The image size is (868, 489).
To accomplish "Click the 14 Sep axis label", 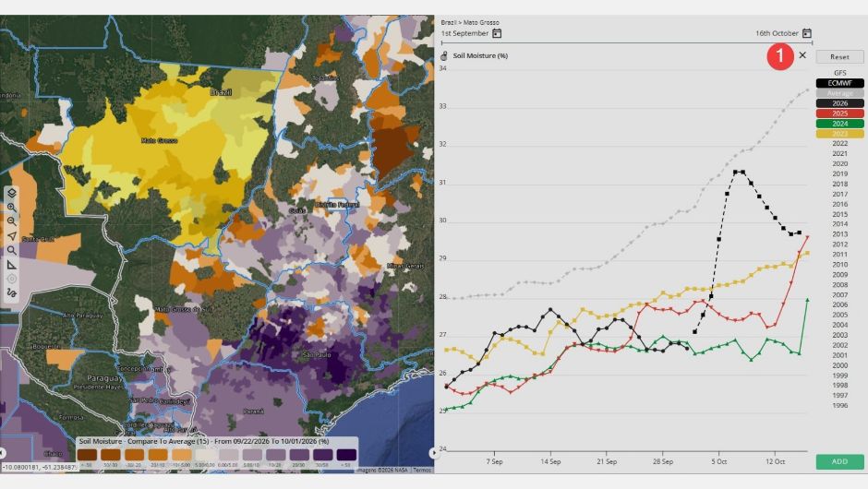I will click(550, 461).
